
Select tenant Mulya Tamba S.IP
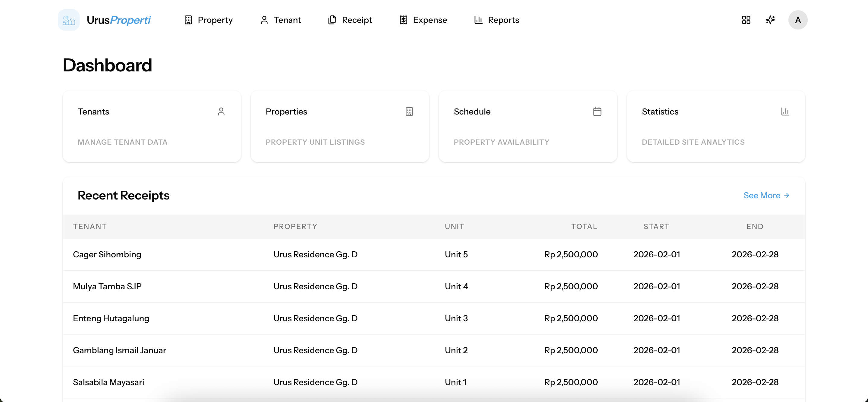107,286
